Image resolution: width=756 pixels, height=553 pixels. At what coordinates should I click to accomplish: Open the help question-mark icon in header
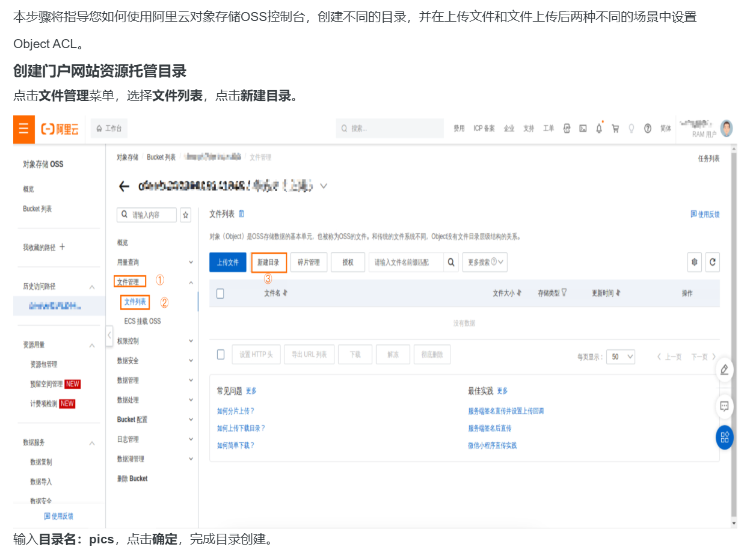click(648, 129)
